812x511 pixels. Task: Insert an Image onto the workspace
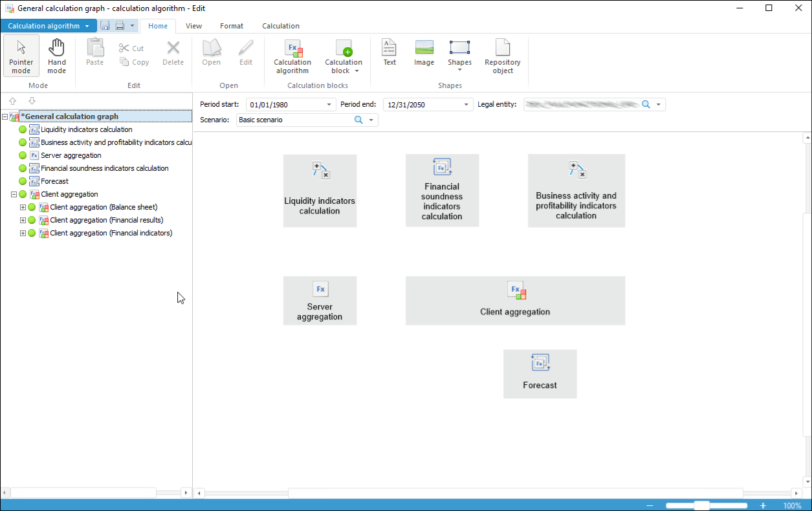point(424,53)
